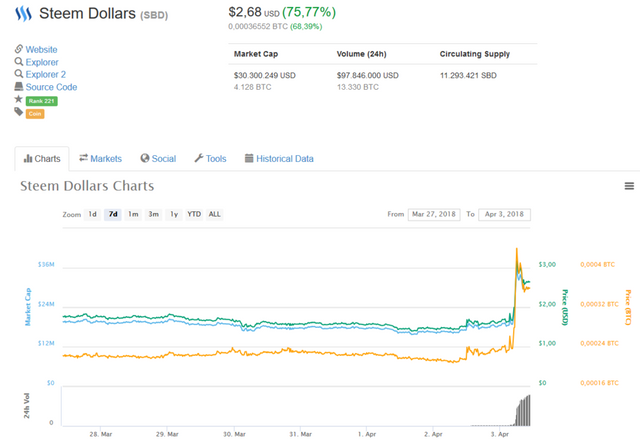Click the green Rank 221 badge
The width and height of the screenshot is (640, 442).
[42, 101]
